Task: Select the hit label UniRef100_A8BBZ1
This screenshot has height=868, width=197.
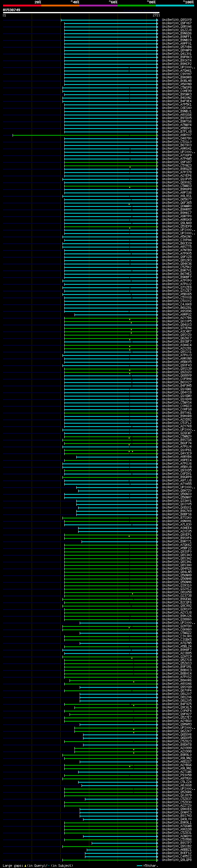Action: click(x=177, y=850)
